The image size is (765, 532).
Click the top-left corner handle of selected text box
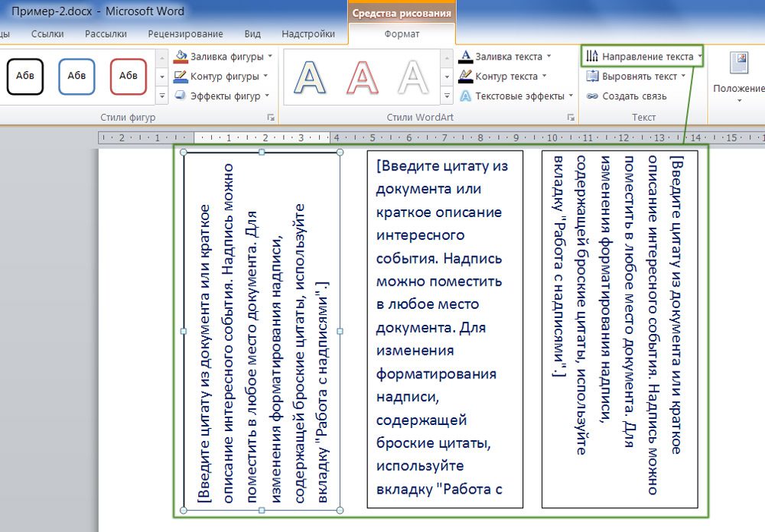click(184, 152)
